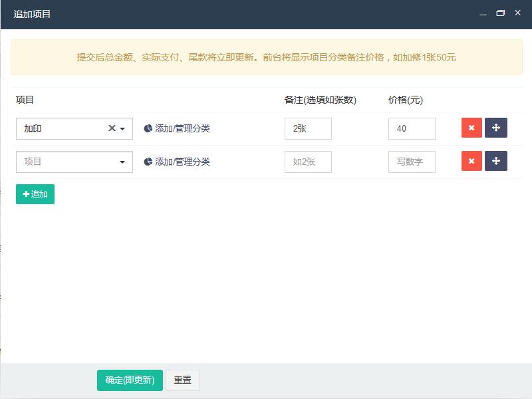This screenshot has width=532, height=399.
Task: Delete the 加印 row with red X
Action: click(x=471, y=128)
